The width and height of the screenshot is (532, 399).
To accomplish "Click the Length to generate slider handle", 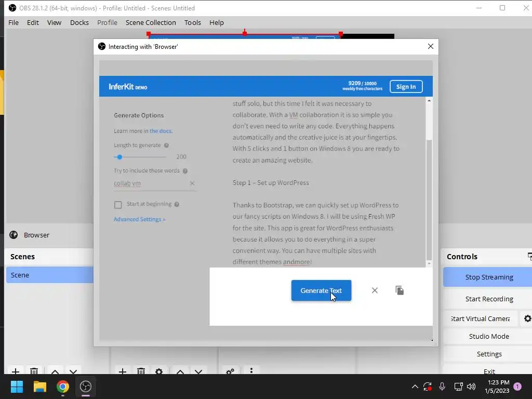I will click(119, 157).
